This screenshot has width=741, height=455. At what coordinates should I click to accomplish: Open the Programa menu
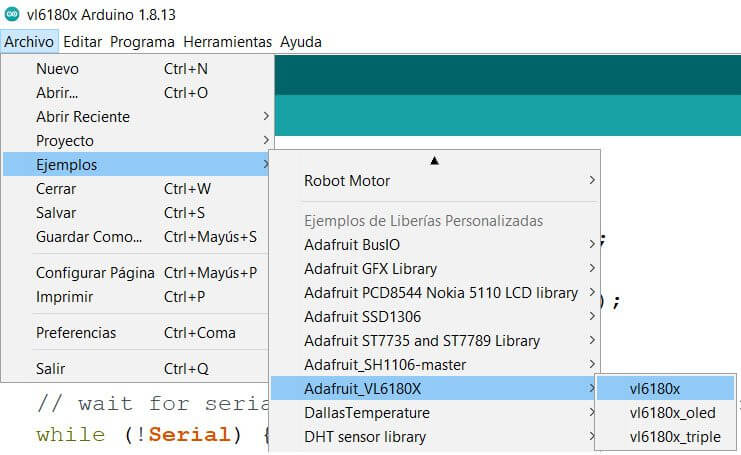click(x=142, y=42)
